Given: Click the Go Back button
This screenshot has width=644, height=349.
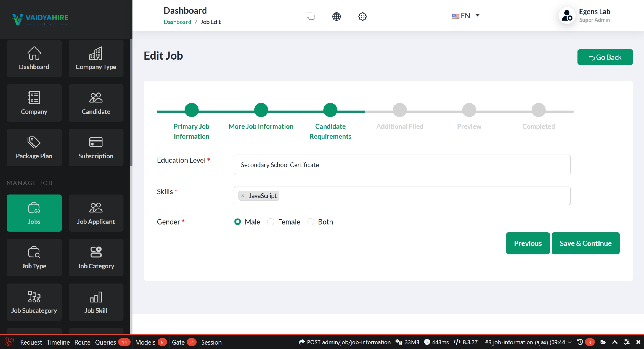Looking at the screenshot, I should pos(605,57).
